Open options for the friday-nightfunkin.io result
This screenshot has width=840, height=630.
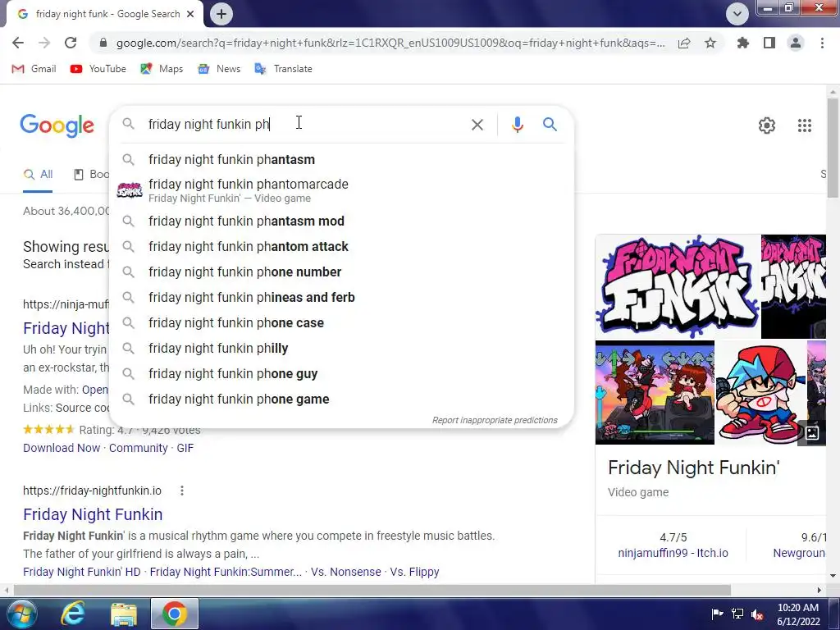pos(182,491)
